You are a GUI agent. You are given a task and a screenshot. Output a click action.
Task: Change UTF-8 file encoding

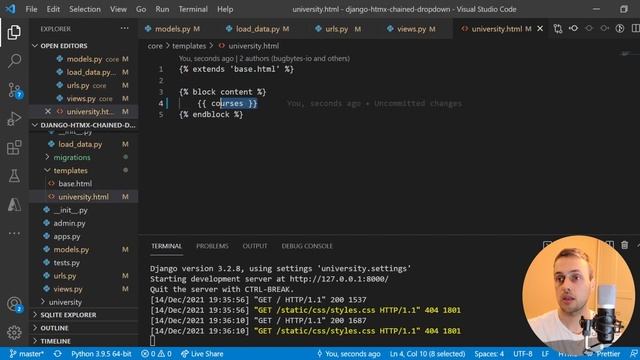[522, 353]
